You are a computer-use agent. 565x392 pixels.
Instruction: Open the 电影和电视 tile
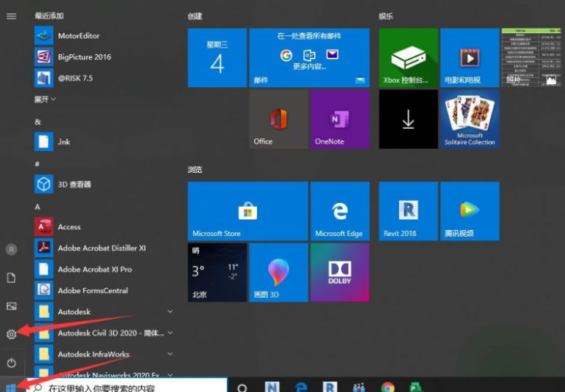tap(470, 58)
